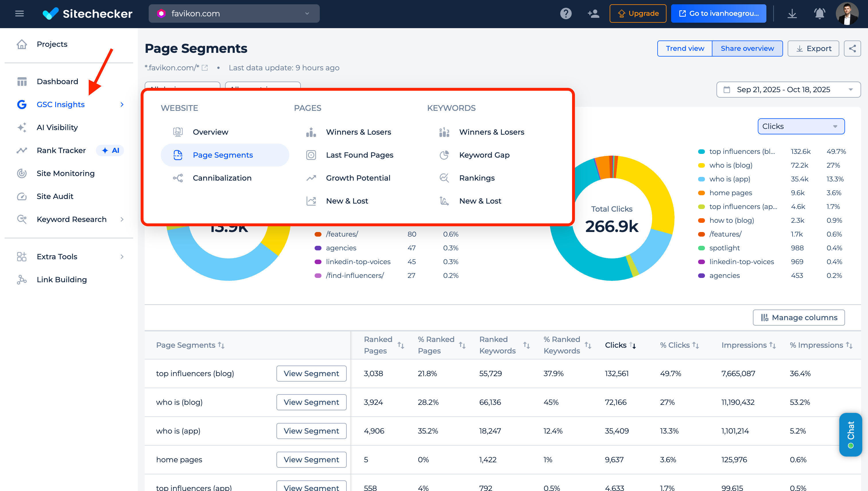Open Pages New & Lost
868x491 pixels.
point(347,201)
